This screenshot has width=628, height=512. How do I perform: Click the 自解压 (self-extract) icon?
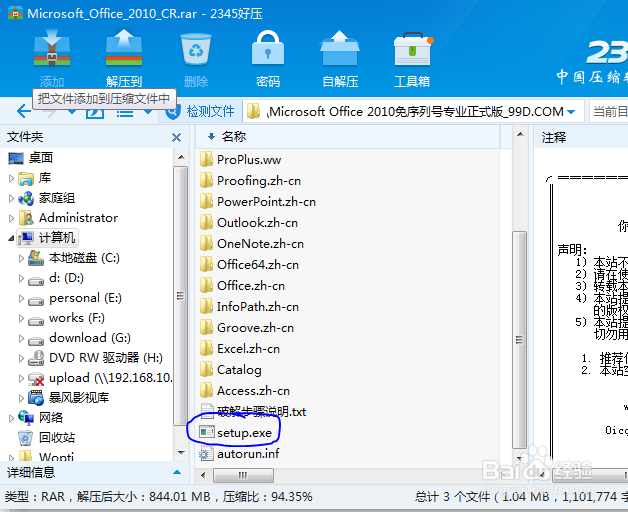click(340, 47)
